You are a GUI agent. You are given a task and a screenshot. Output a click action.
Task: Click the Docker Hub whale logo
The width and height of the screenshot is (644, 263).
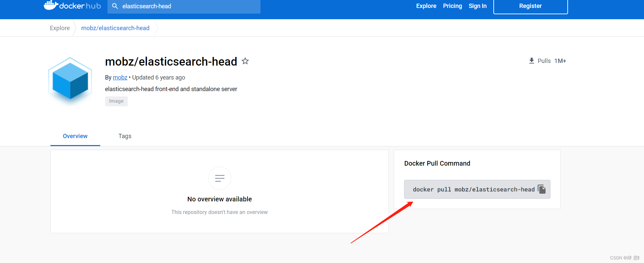[x=72, y=6]
